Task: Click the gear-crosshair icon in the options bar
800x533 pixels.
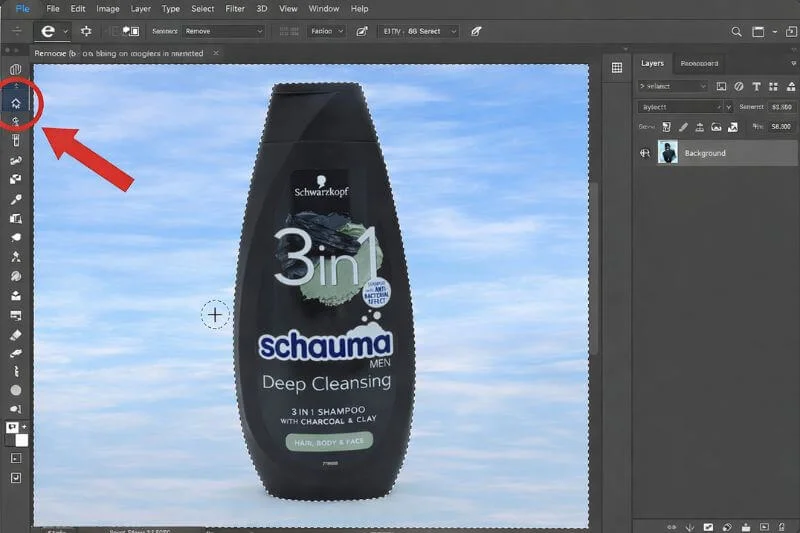Action: (x=86, y=31)
